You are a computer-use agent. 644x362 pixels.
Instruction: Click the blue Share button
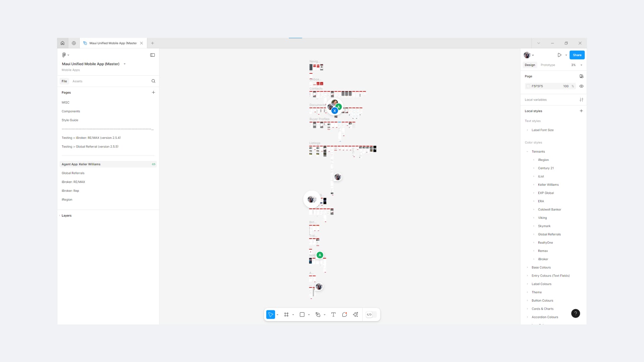[x=577, y=55]
